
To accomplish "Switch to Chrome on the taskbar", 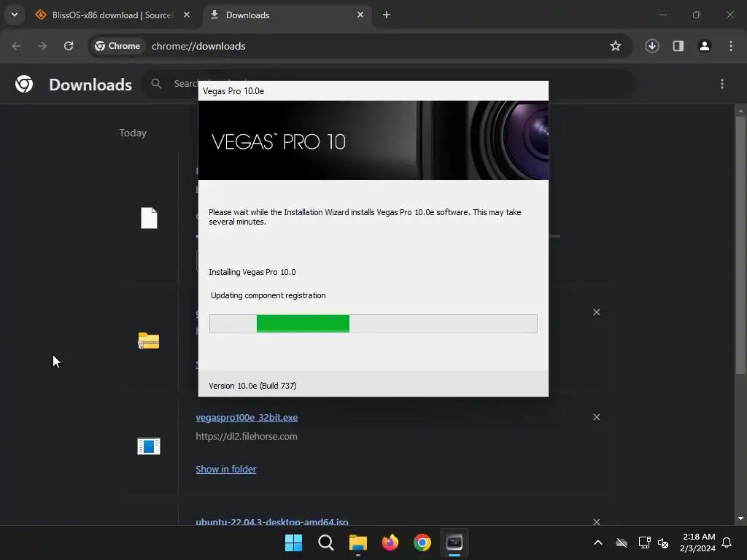I will [422, 542].
